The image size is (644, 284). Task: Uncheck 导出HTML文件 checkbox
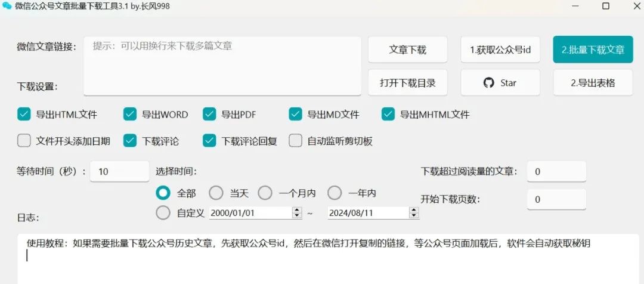[x=24, y=115]
